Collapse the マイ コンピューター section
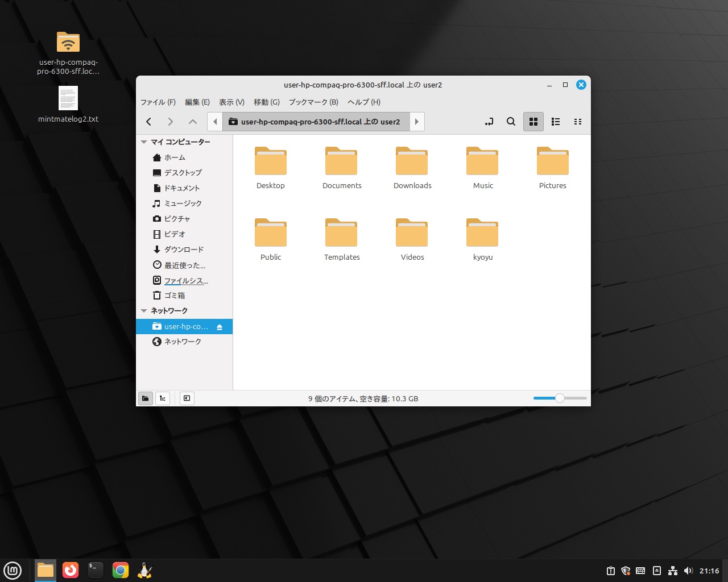Viewport: 728px width, 582px height. (144, 142)
